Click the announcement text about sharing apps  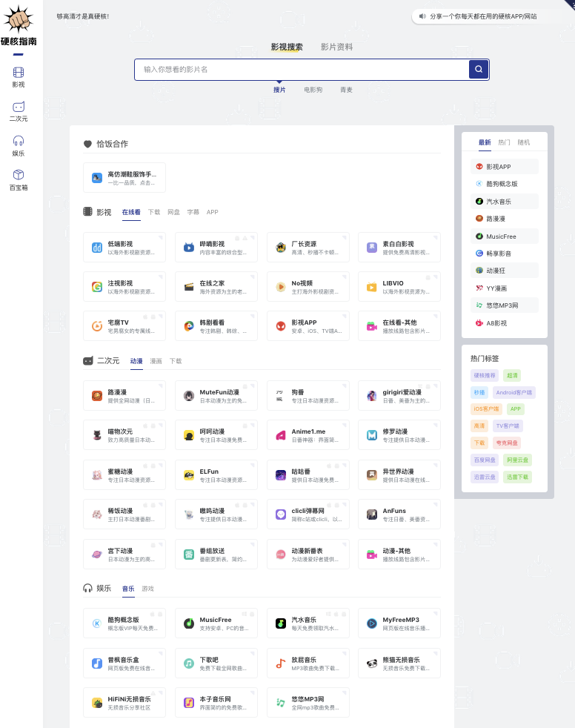pos(483,16)
